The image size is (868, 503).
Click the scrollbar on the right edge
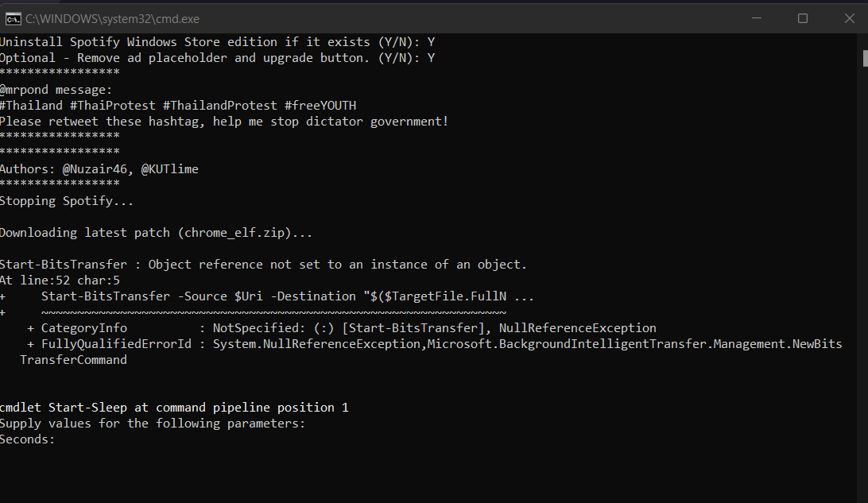click(863, 57)
